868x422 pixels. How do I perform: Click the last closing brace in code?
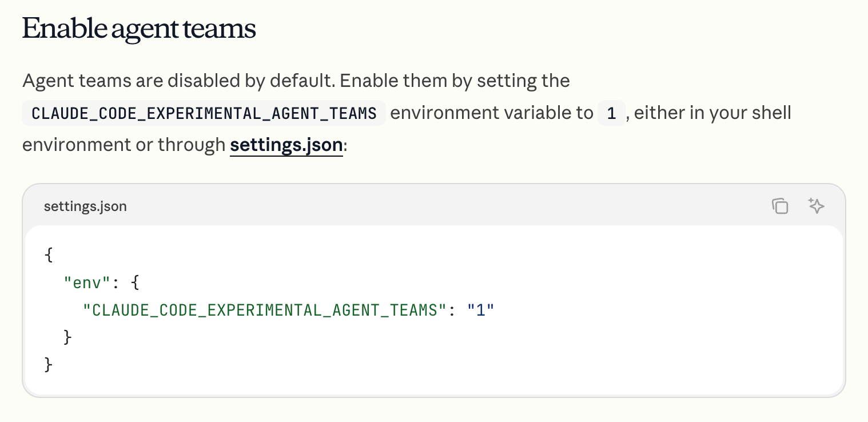click(x=49, y=364)
